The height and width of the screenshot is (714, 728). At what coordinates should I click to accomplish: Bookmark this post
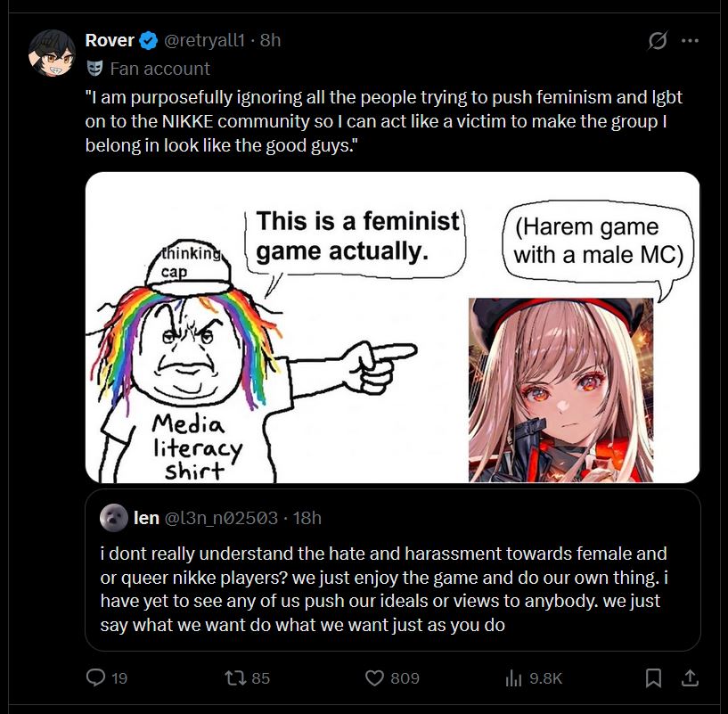click(x=653, y=678)
